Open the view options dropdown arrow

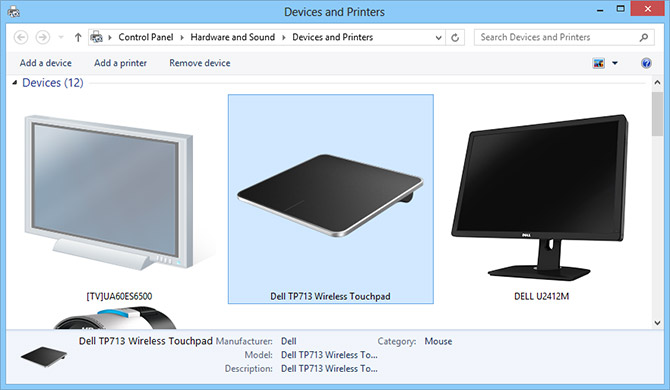[615, 63]
